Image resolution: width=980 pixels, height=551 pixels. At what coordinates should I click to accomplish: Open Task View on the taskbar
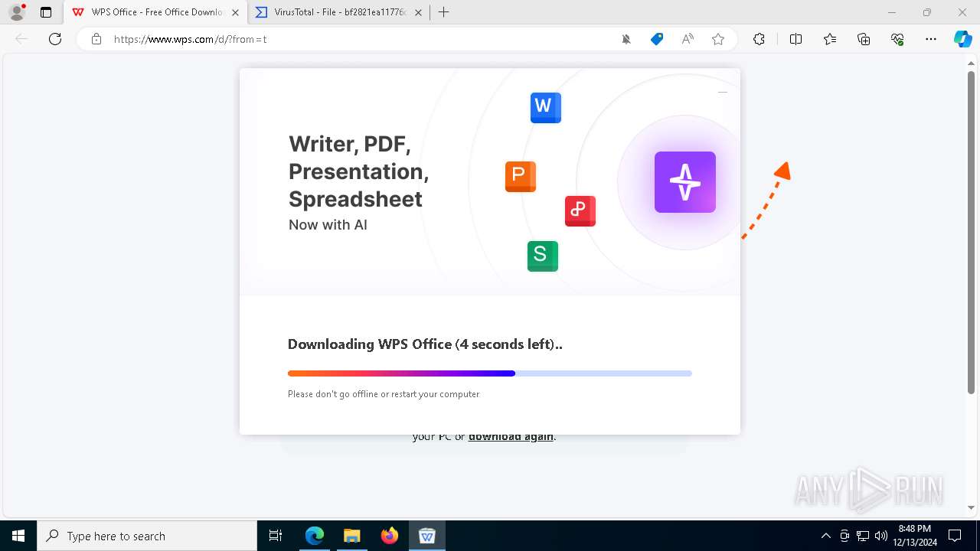click(x=276, y=536)
